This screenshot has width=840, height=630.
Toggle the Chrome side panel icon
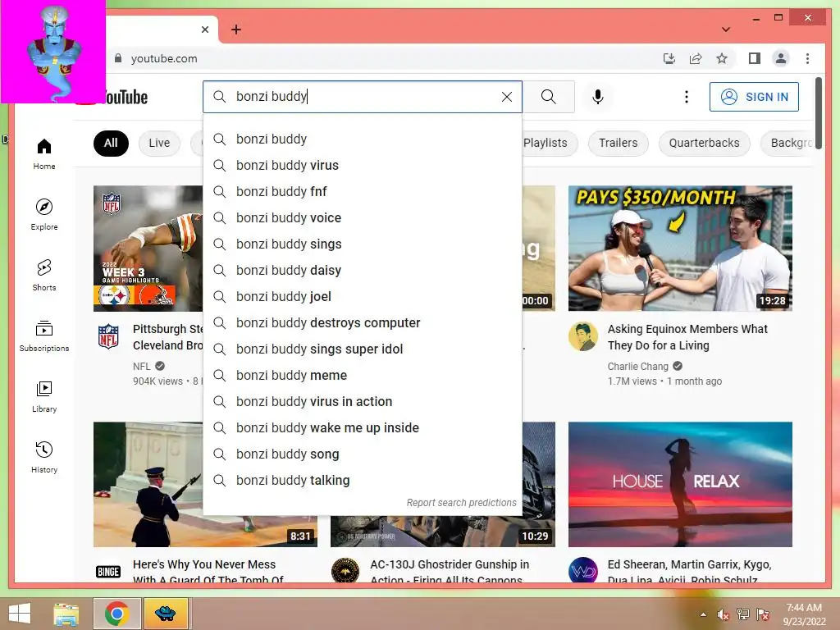755,58
